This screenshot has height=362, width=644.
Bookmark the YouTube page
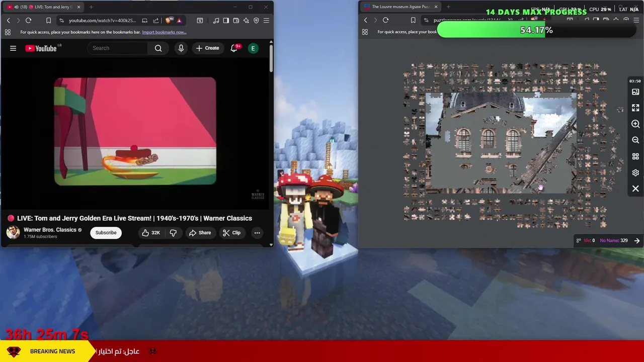click(x=48, y=21)
